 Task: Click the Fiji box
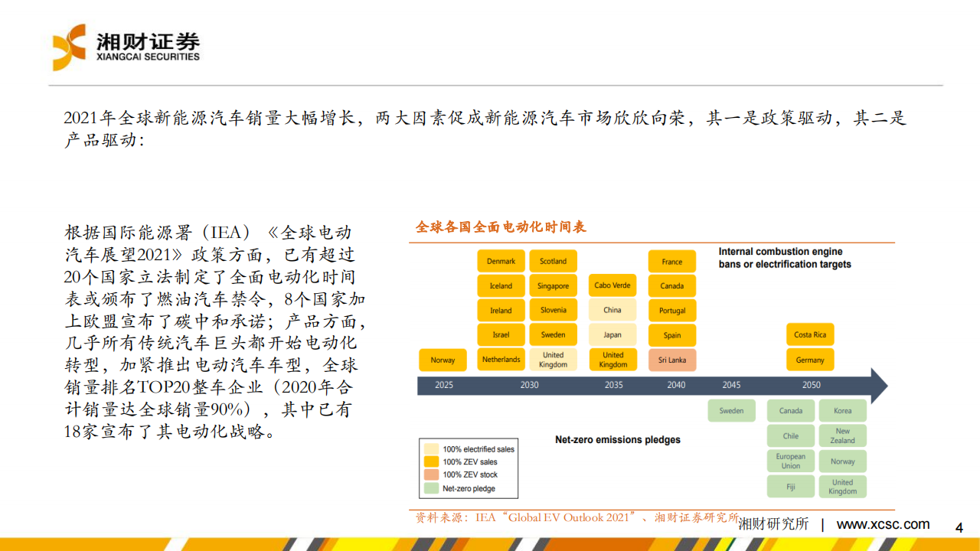coord(791,487)
